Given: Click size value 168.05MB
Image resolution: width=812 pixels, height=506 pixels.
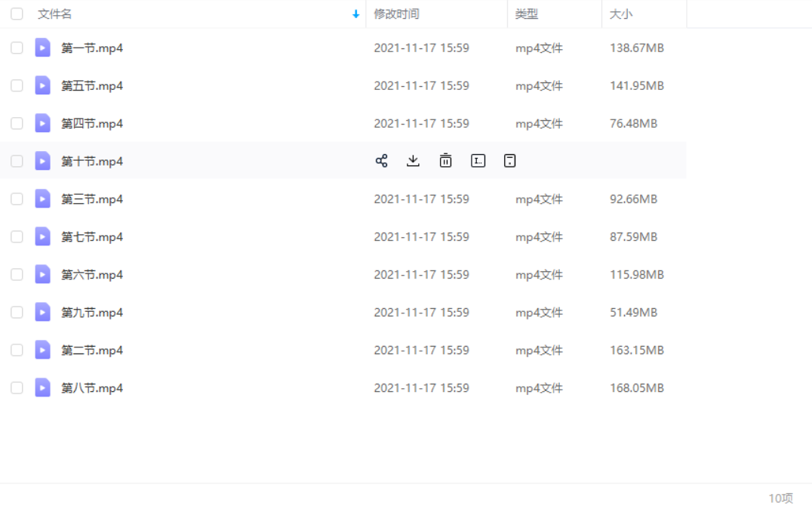Looking at the screenshot, I should pyautogui.click(x=637, y=388).
